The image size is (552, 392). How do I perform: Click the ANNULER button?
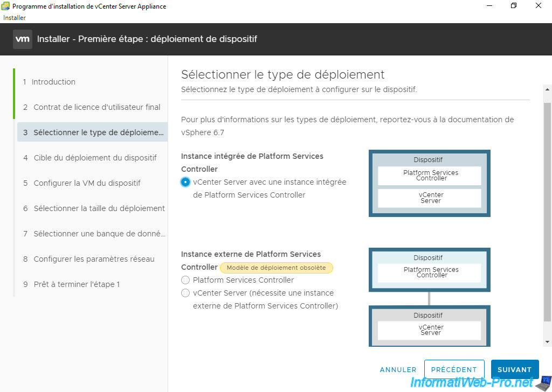coord(398,370)
